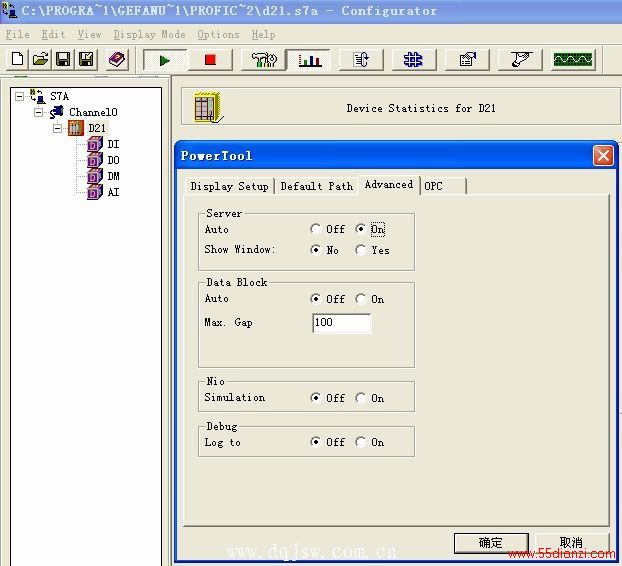Click the purple DO datablock icon
The width and height of the screenshot is (622, 566).
click(95, 160)
